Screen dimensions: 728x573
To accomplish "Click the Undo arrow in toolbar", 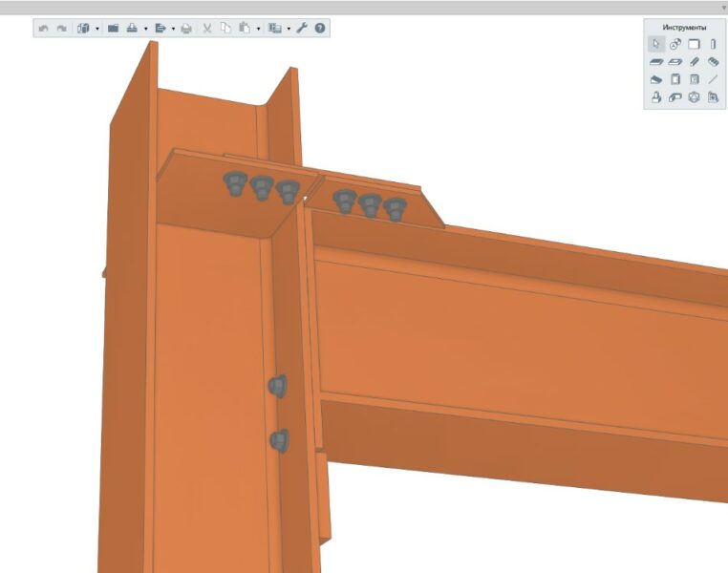I will (x=44, y=29).
